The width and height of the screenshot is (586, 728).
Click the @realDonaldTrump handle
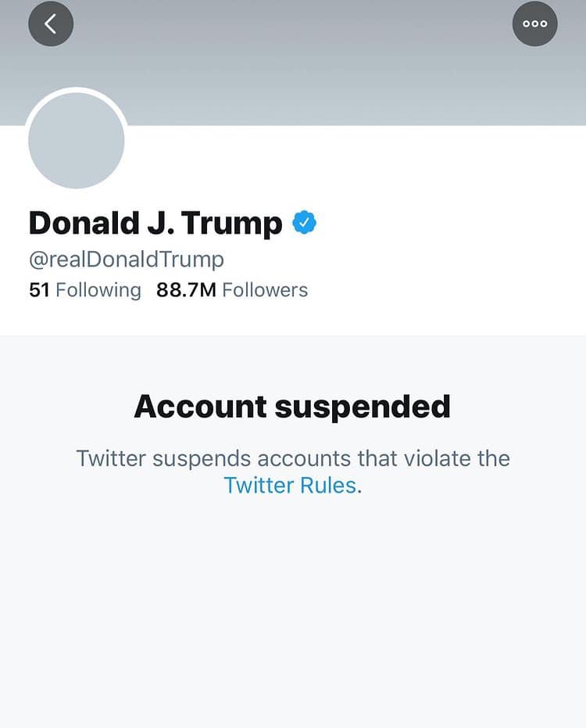(x=127, y=259)
